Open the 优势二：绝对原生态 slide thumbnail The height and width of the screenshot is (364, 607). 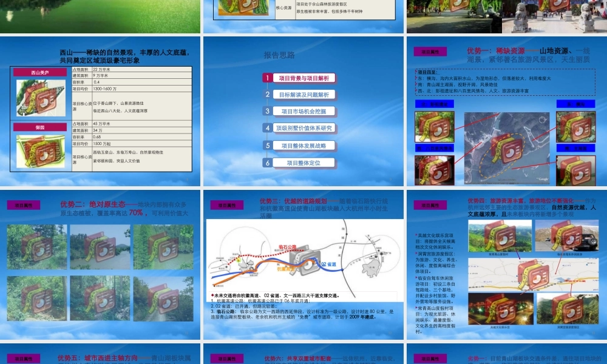tap(100, 265)
